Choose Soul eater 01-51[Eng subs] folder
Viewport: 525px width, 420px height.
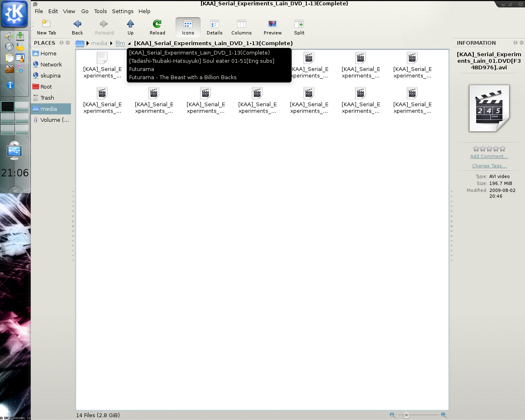coord(209,61)
